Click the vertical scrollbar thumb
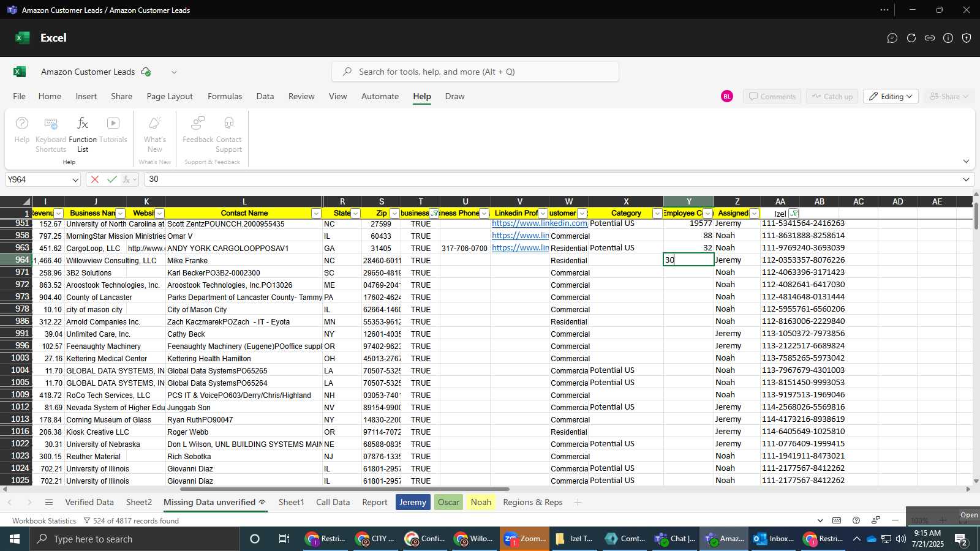The height and width of the screenshot is (551, 980). point(976,216)
